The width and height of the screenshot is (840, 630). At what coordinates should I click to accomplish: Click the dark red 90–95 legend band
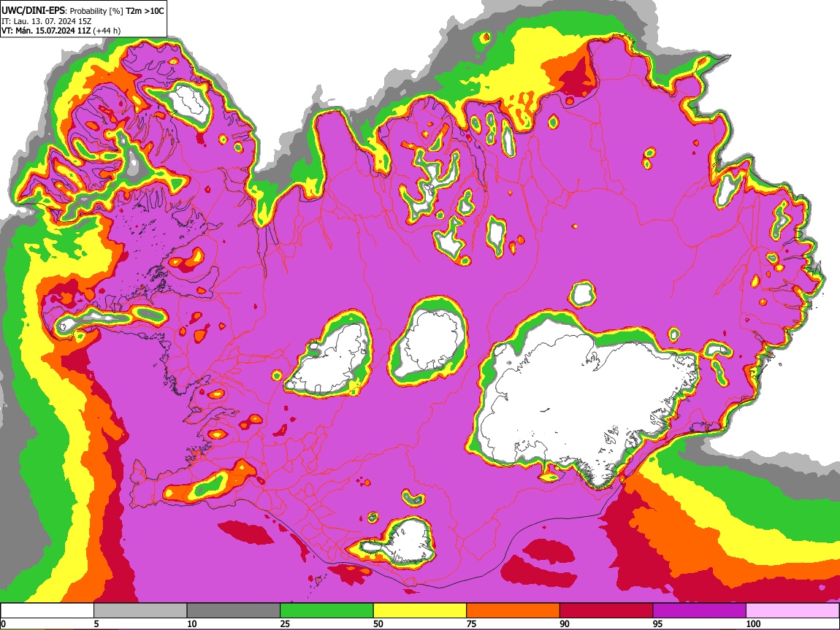[x=606, y=611]
